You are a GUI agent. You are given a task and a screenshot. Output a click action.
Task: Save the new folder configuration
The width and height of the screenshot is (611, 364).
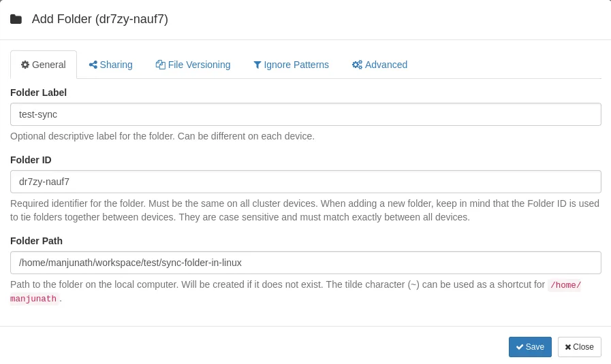click(x=530, y=347)
